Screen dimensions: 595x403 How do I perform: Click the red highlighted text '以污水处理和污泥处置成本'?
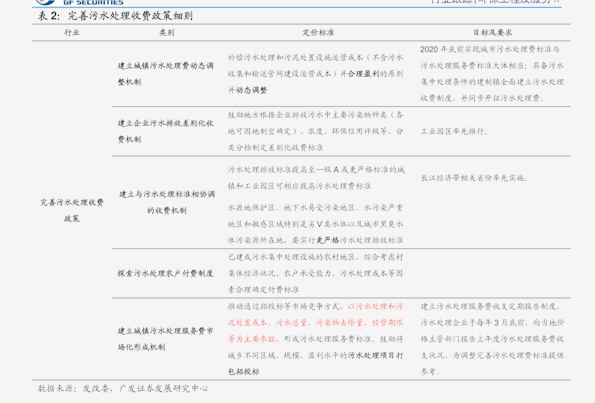point(315,323)
